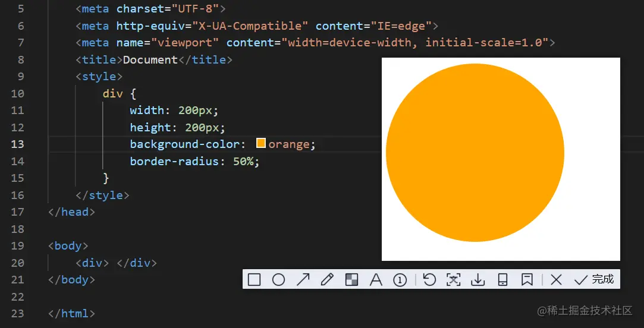Image resolution: width=644 pixels, height=328 pixels.
Task: Cancel screenshot with X icon
Action: 556,279
